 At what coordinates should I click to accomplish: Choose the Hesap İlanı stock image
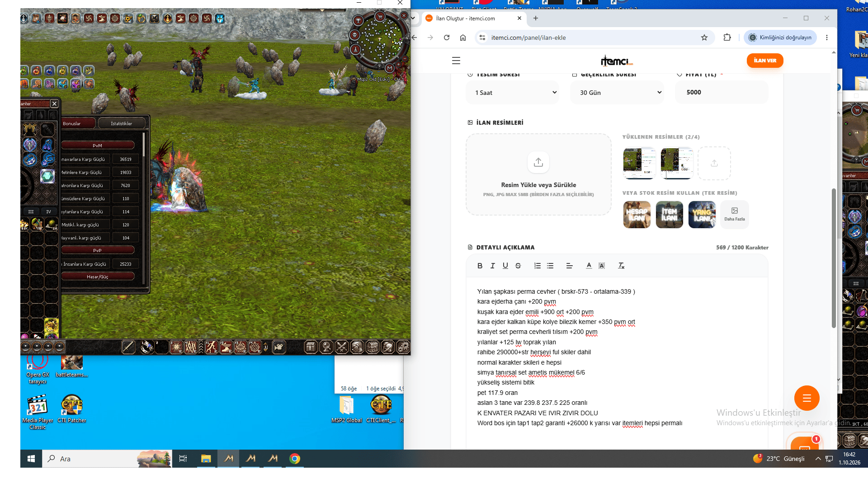point(637,215)
